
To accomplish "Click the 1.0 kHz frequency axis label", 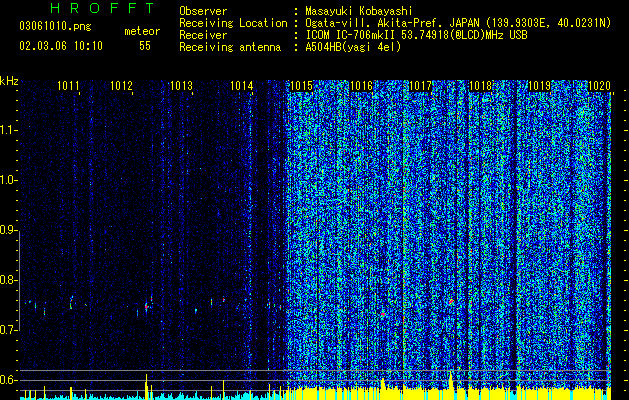I will tap(9, 180).
